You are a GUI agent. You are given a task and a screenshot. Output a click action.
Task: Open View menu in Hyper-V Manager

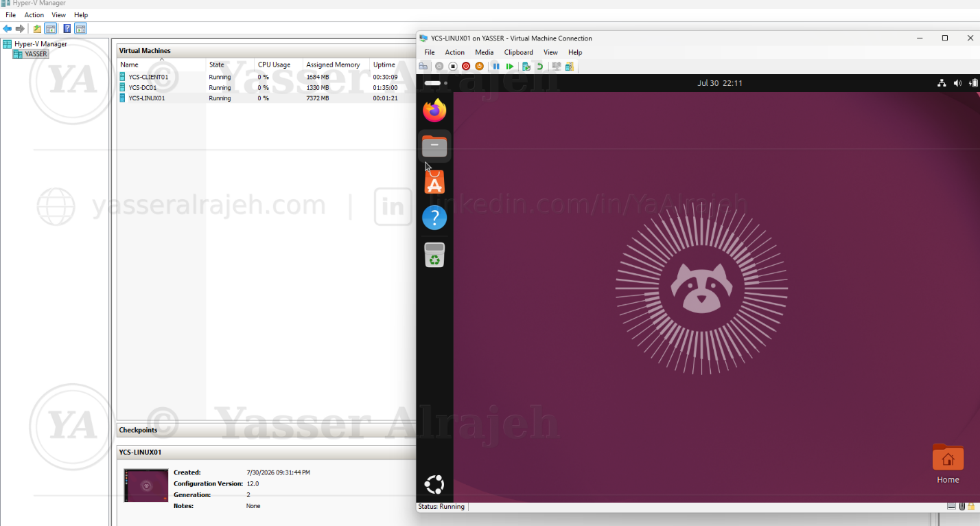[x=59, y=15]
